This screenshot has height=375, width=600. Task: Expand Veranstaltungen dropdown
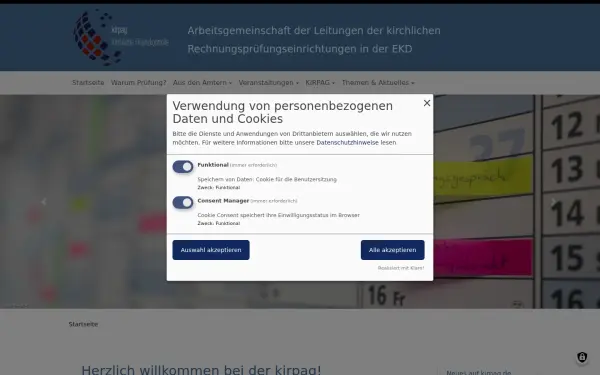pos(269,83)
